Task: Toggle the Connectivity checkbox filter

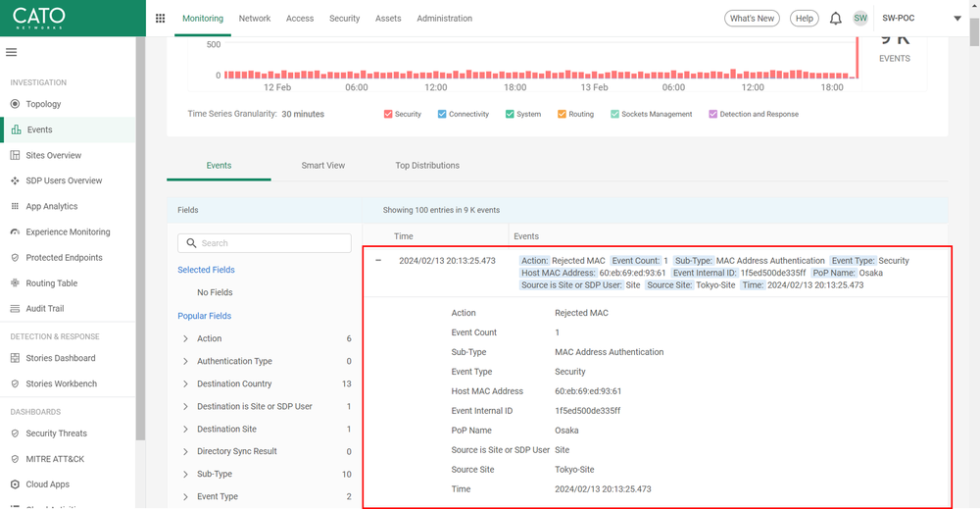Action: 442,114
